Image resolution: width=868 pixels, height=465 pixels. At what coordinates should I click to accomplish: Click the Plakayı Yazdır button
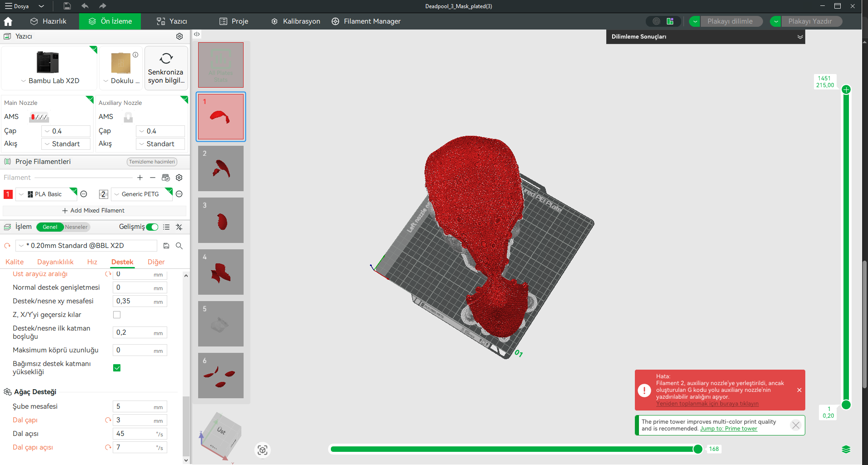[x=811, y=21]
